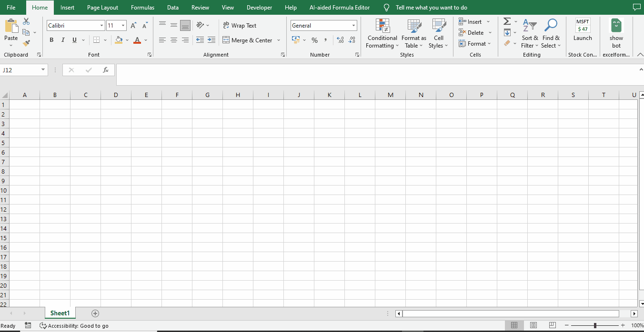The width and height of the screenshot is (644, 332).
Task: Toggle underline formatting
Action: pos(74,40)
